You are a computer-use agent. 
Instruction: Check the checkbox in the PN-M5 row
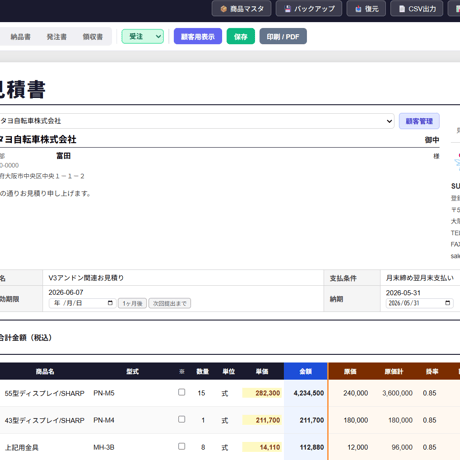(x=181, y=392)
